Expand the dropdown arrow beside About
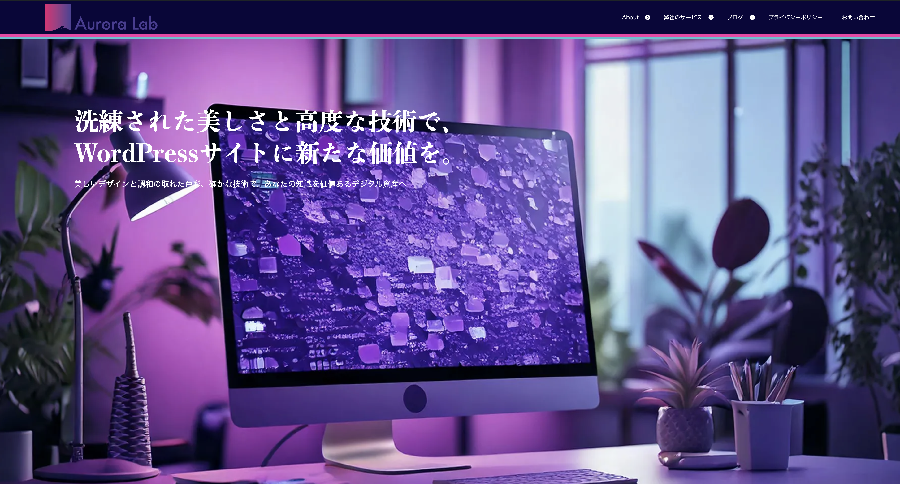 click(x=648, y=17)
